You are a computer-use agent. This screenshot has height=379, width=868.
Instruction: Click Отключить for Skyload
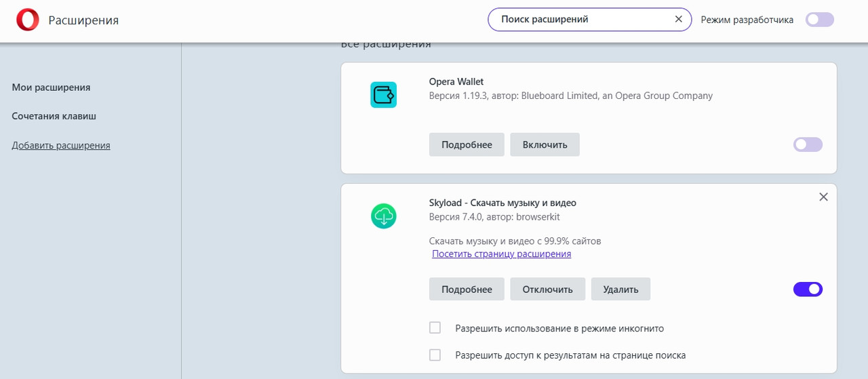click(x=547, y=289)
